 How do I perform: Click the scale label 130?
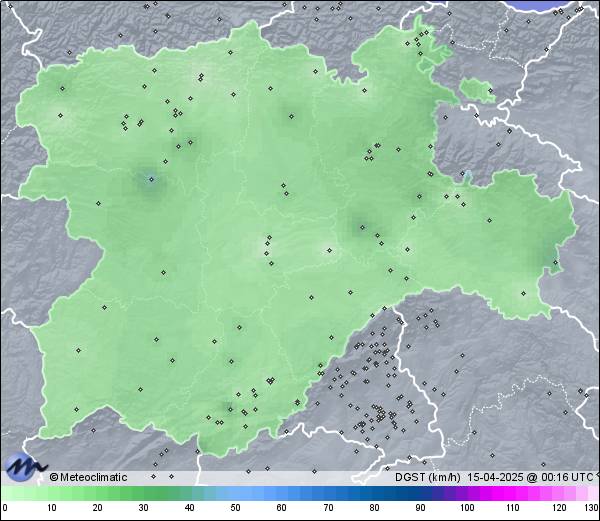(x=592, y=508)
